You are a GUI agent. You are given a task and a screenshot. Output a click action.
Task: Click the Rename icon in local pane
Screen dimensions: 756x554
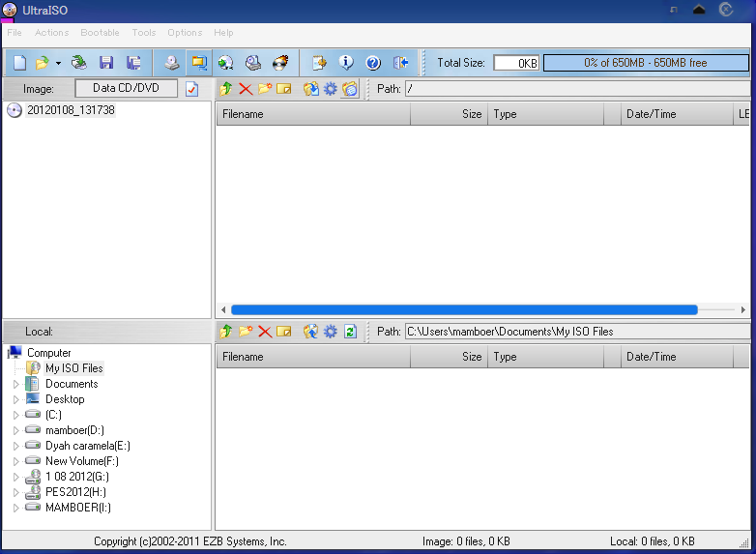click(284, 332)
